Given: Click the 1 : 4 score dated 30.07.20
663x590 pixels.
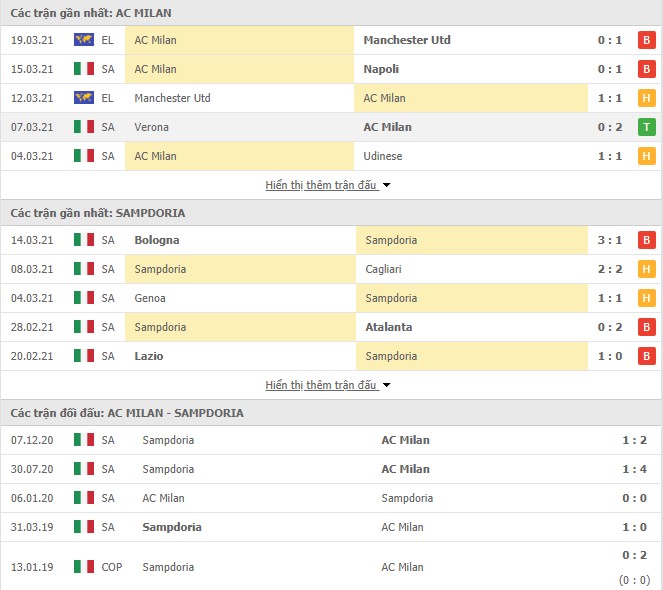Looking at the screenshot, I should 634,469.
